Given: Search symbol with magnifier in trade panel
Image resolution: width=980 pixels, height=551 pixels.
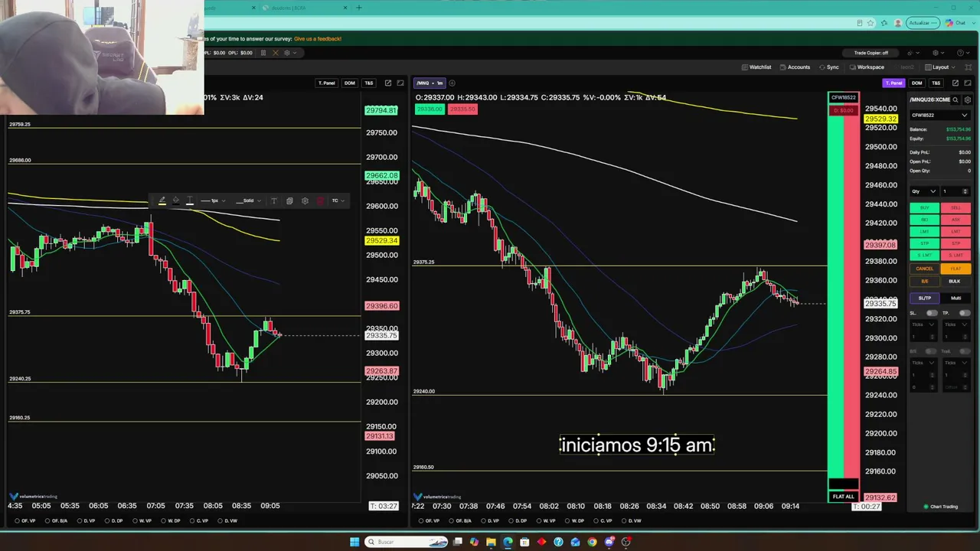Looking at the screenshot, I should click(x=956, y=99).
